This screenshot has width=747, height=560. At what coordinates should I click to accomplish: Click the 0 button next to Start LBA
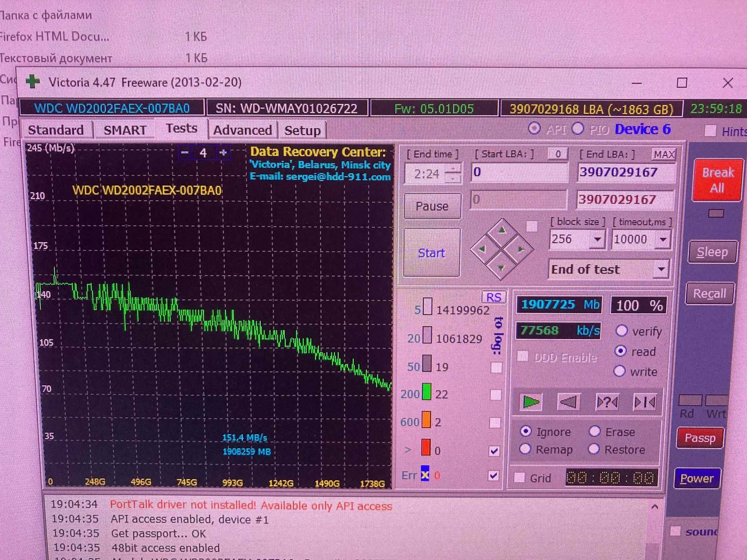click(558, 154)
